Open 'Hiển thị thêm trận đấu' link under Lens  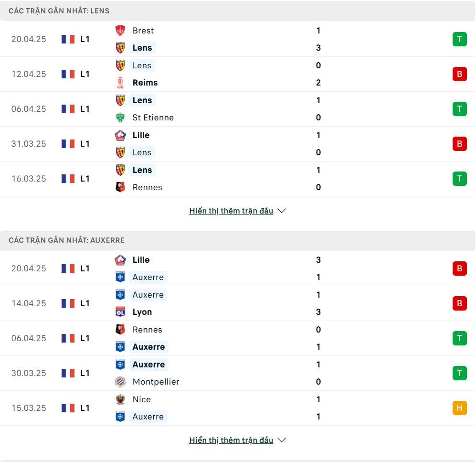tap(231, 211)
